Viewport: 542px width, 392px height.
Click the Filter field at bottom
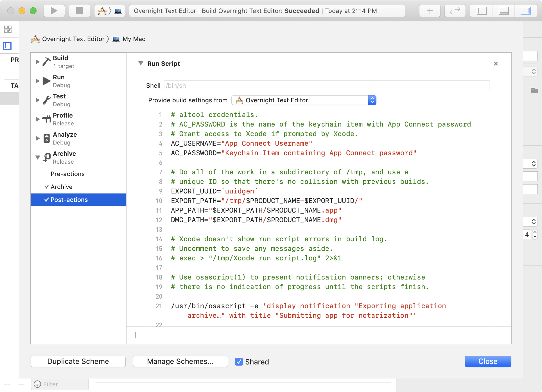click(x=60, y=384)
